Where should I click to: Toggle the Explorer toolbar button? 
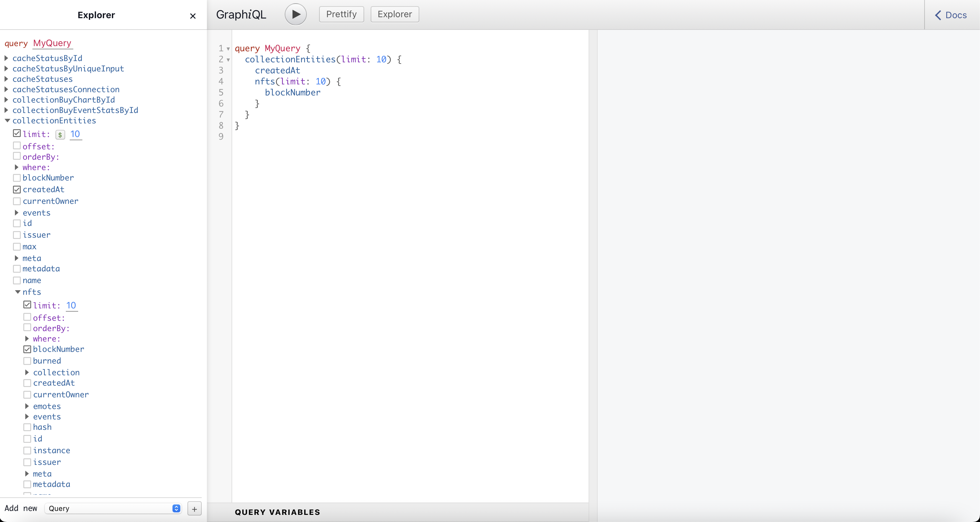[x=395, y=15]
